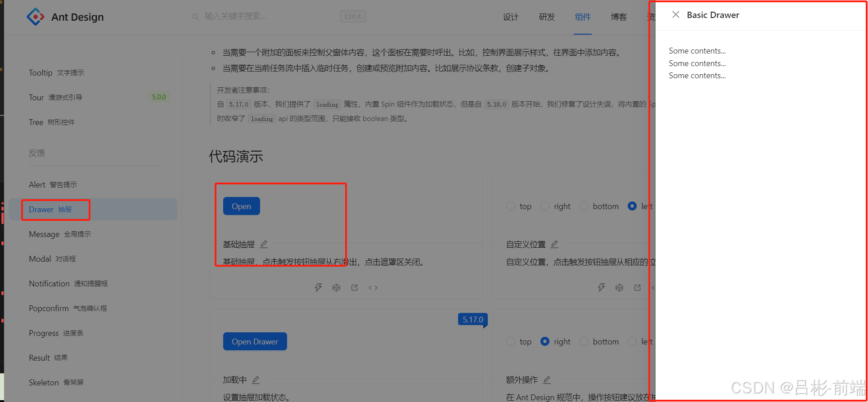CodeSandbox icon under 自定义位置 demo
This screenshot has width=868, height=402.
click(620, 287)
